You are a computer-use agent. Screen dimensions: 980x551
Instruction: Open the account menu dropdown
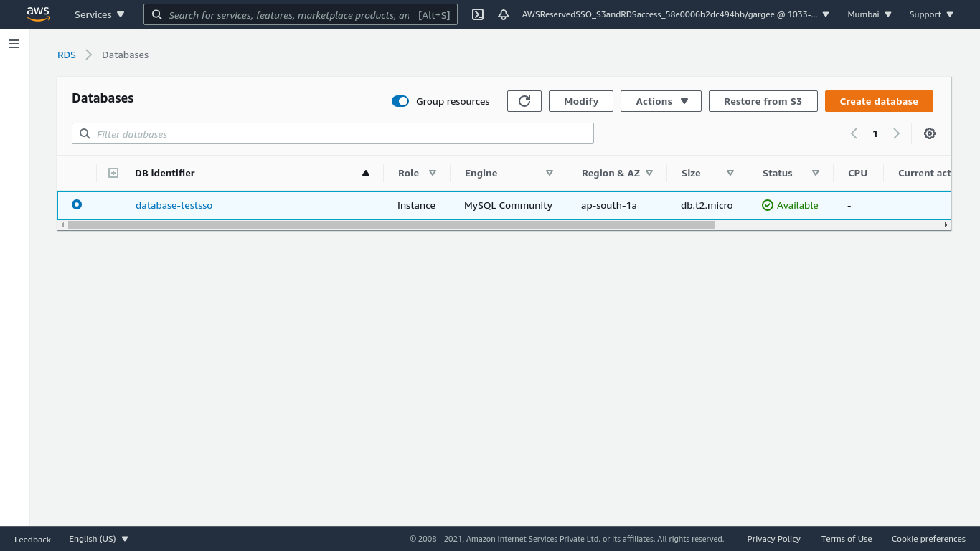(675, 14)
